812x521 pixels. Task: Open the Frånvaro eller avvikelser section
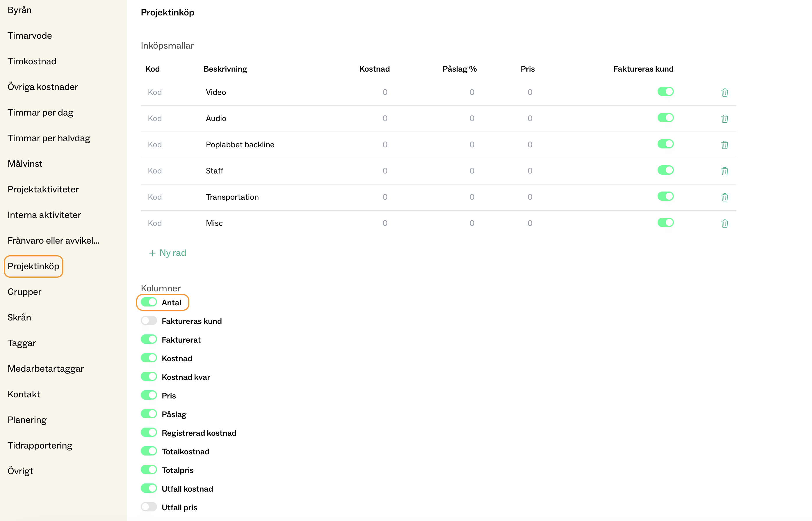pos(53,240)
